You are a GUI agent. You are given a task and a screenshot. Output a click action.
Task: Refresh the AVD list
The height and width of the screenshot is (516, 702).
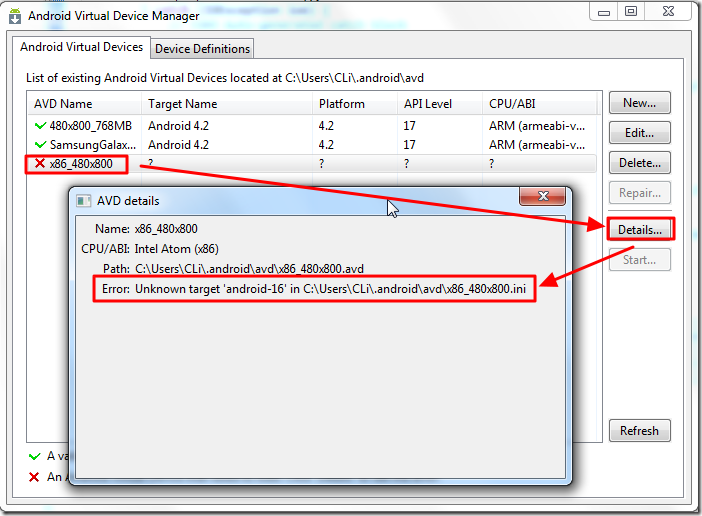coord(639,431)
